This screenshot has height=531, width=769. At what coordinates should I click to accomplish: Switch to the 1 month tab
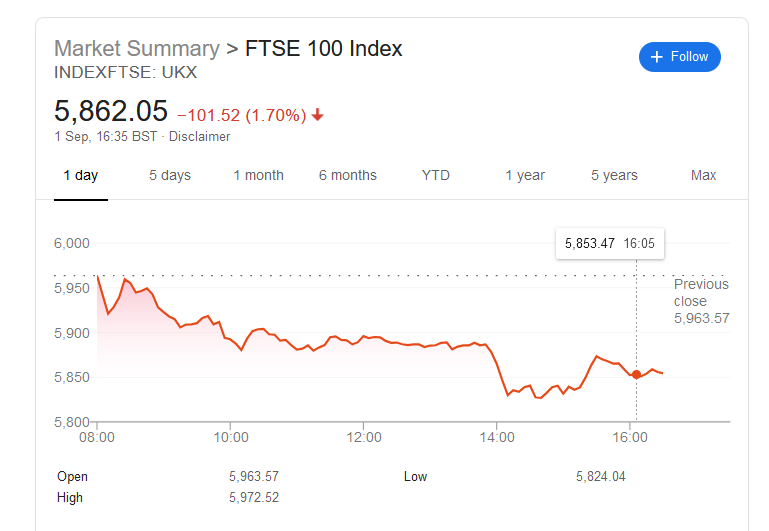coord(258,175)
